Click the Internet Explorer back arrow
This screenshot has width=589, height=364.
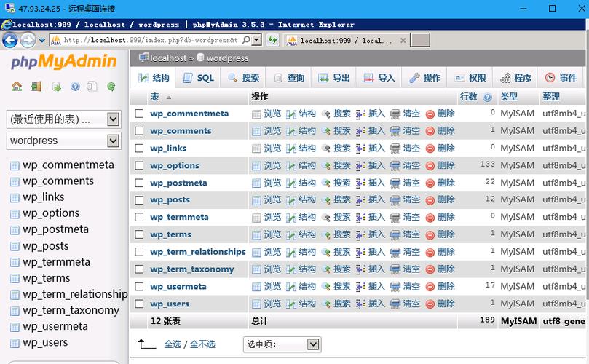(10, 40)
